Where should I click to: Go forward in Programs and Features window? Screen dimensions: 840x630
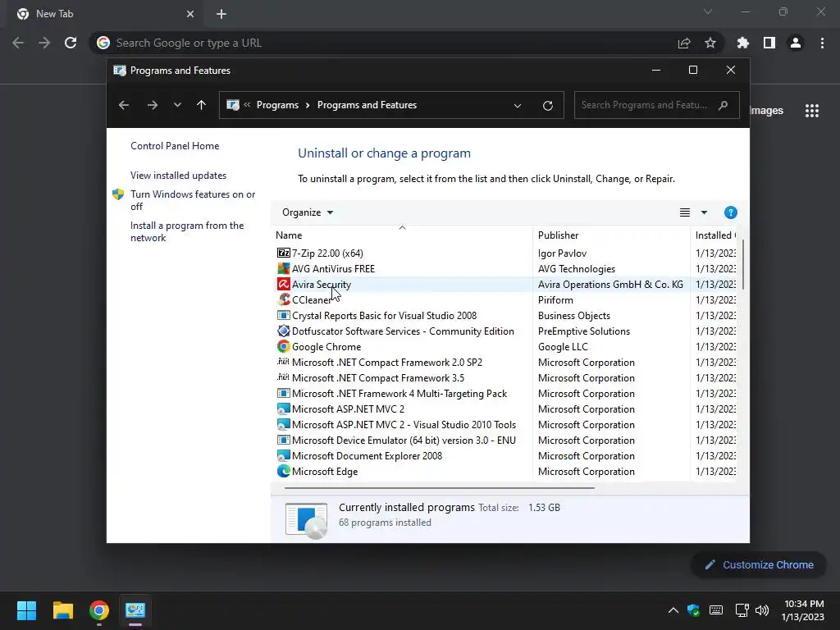[152, 105]
